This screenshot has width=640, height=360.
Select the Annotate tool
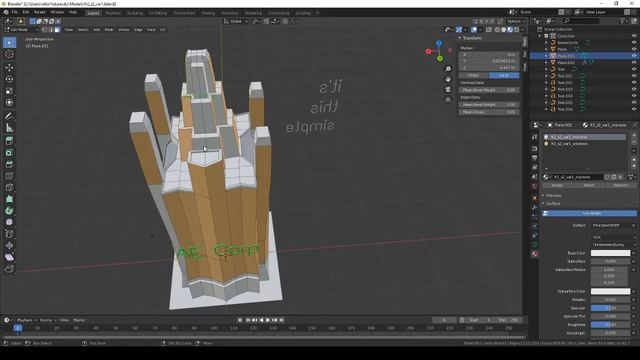[9, 116]
